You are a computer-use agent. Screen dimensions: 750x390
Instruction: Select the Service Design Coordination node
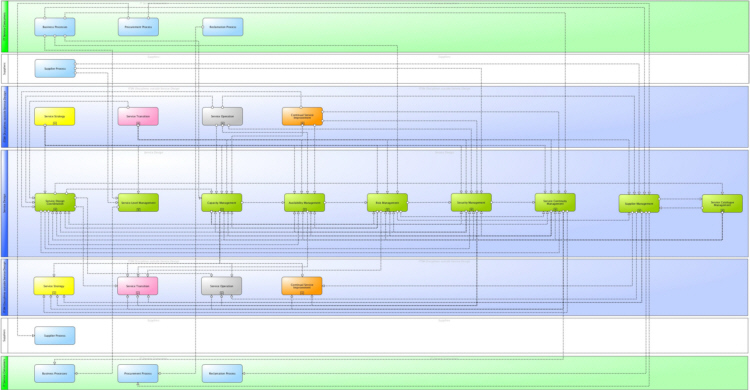tap(55, 202)
